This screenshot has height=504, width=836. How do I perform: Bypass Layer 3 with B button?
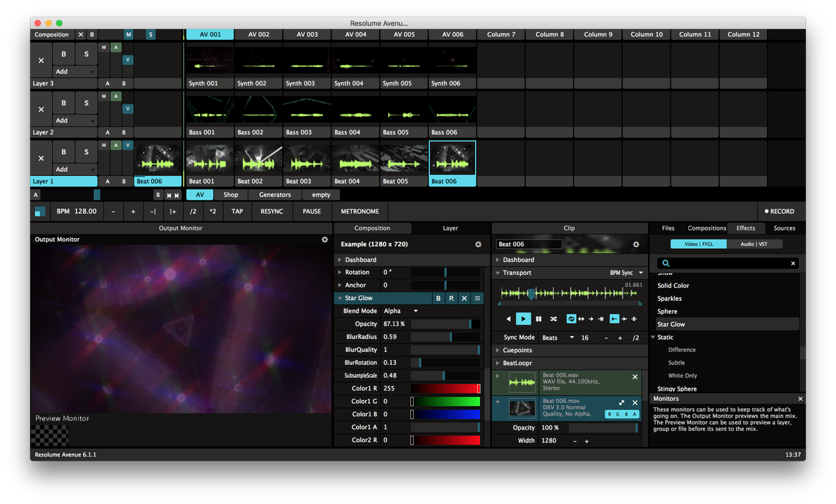(64, 54)
